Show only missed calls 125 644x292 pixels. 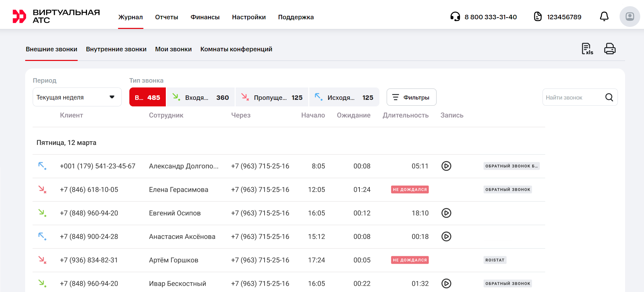pyautogui.click(x=272, y=97)
